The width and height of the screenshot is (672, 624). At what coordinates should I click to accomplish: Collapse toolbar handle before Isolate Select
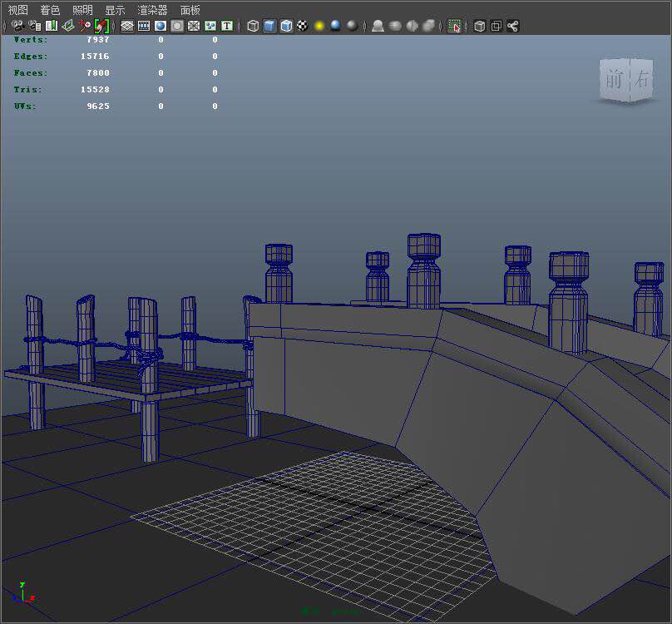click(441, 26)
